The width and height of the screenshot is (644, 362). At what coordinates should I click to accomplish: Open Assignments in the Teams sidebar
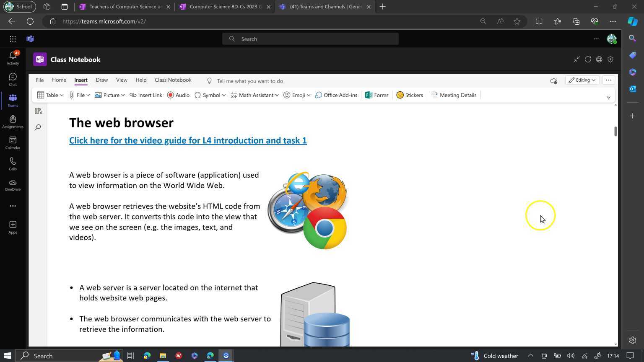click(13, 122)
